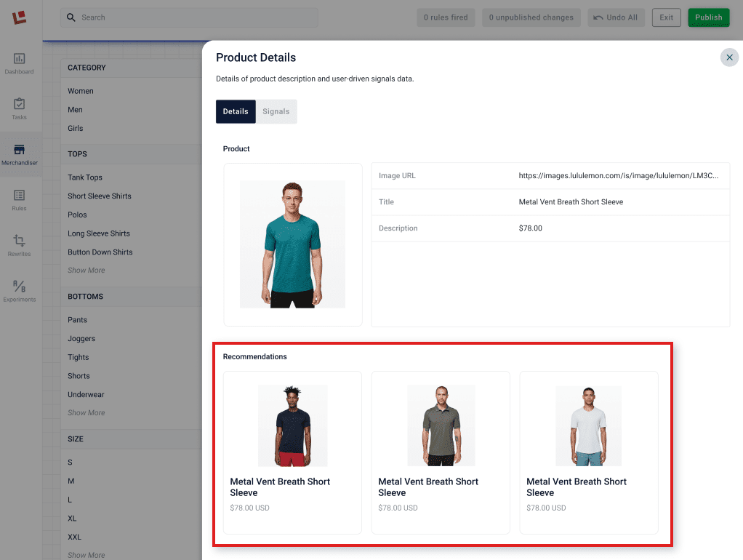743x560 pixels.
Task: Select the Merchandiser storefront icon
Action: pyautogui.click(x=19, y=149)
